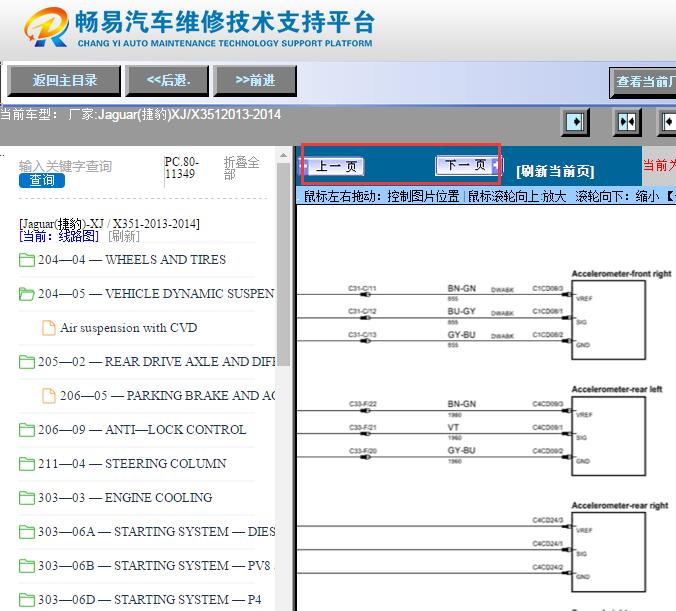Click the [Jaguar(捷豹)-XJ / X351-2013-2014] heading

pyautogui.click(x=109, y=224)
